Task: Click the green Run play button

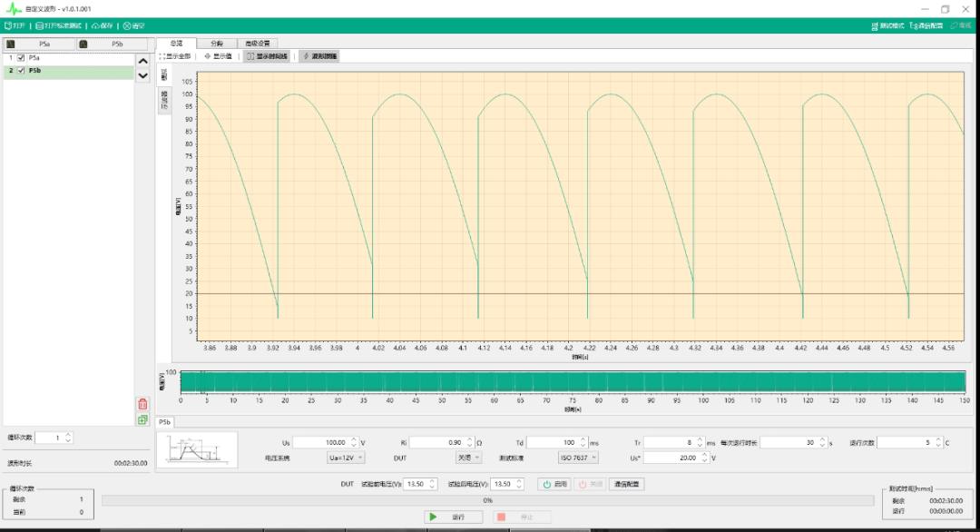Action: coord(453,517)
